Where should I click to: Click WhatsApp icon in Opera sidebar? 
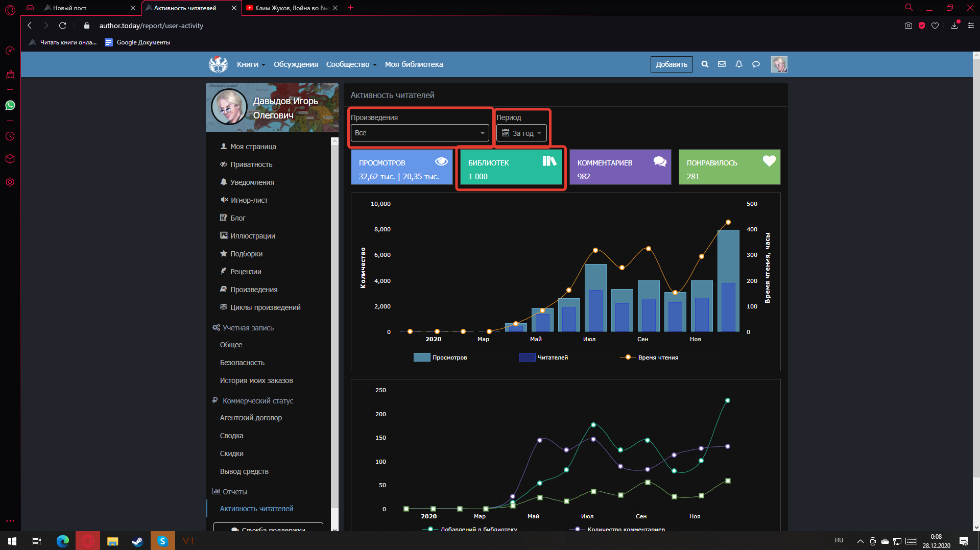[x=10, y=105]
